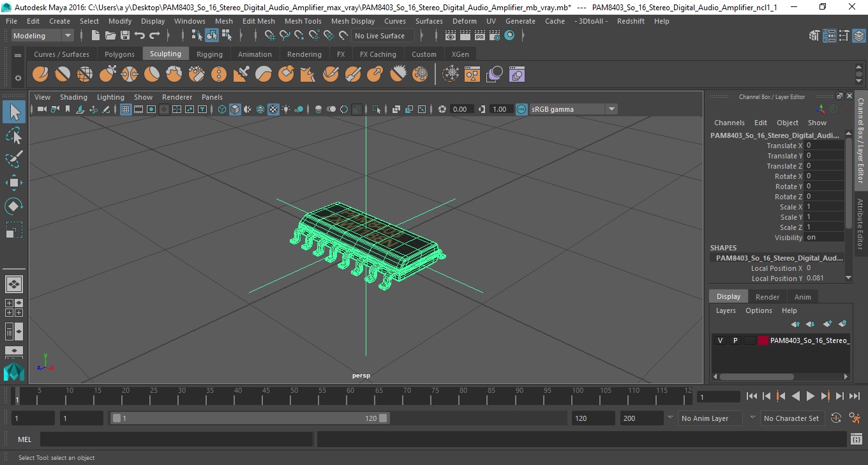
Task: Open the Mesh Tools menu
Action: [x=303, y=21]
